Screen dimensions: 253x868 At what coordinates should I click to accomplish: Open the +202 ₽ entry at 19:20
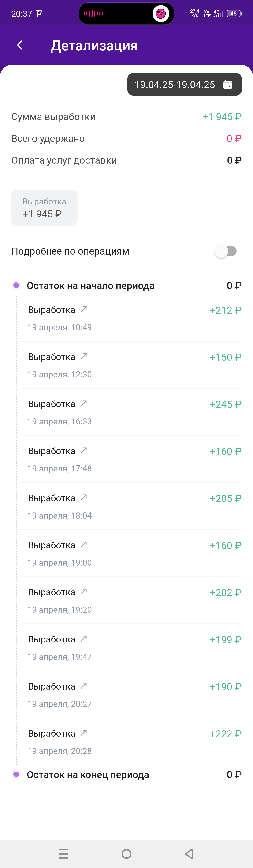click(132, 601)
